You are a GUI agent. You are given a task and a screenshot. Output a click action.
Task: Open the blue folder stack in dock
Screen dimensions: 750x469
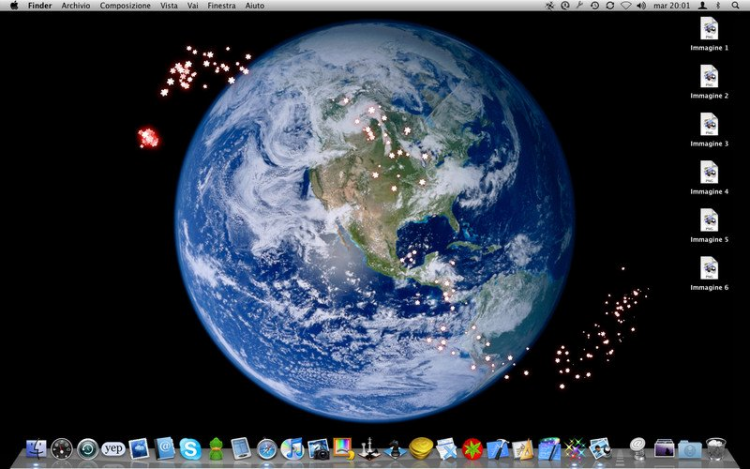(690, 449)
